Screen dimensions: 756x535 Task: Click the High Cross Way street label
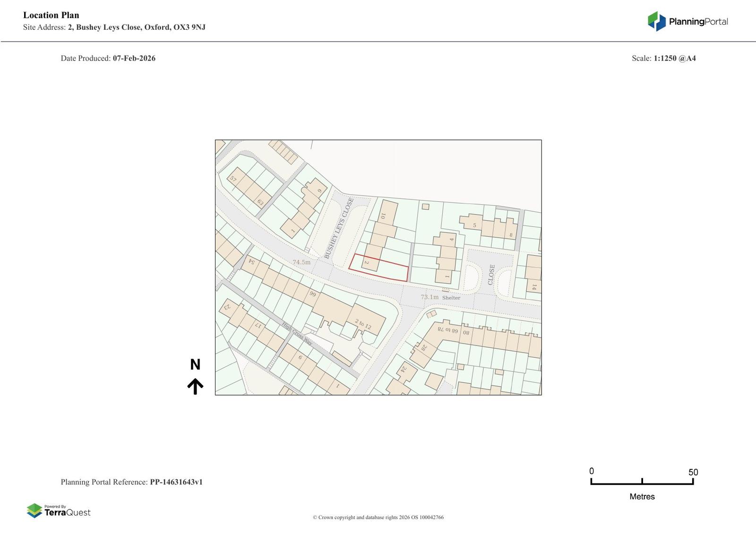(x=297, y=333)
